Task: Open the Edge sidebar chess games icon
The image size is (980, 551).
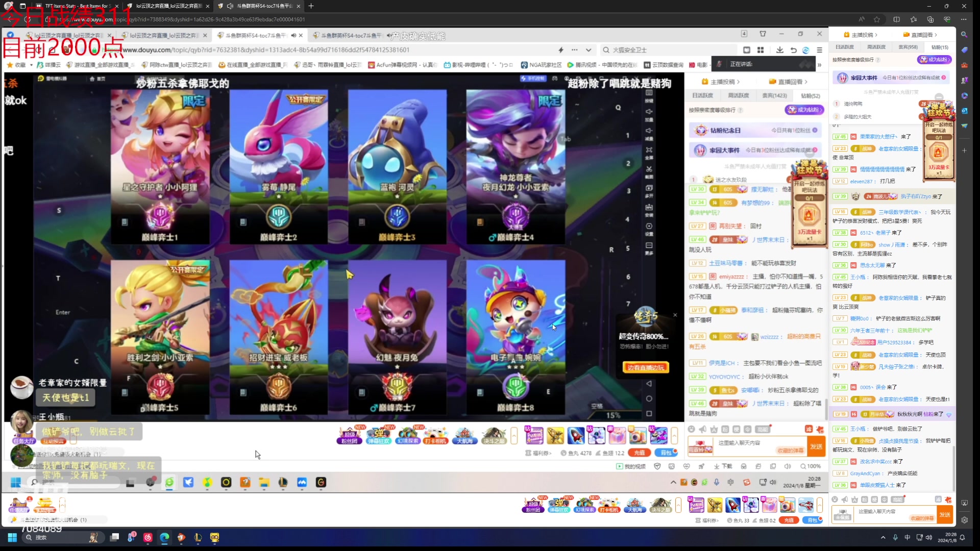Action: click(x=964, y=80)
